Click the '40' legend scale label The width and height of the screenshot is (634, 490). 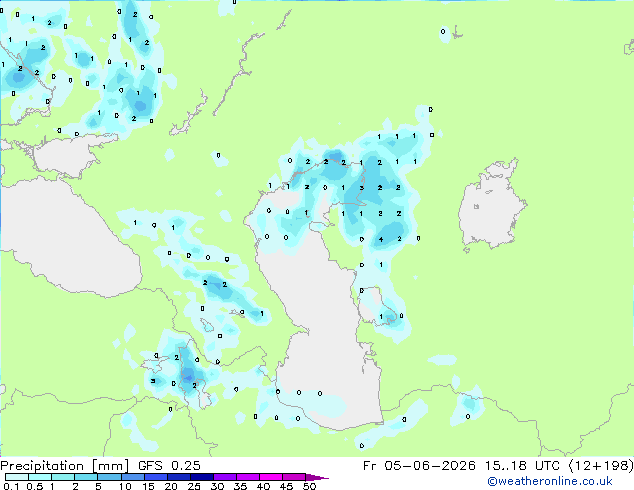[264, 486]
